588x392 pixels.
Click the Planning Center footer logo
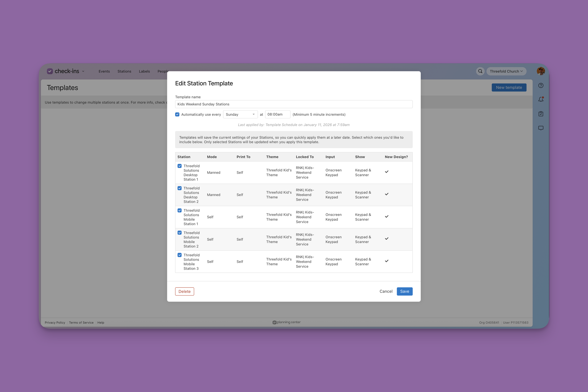point(286,322)
